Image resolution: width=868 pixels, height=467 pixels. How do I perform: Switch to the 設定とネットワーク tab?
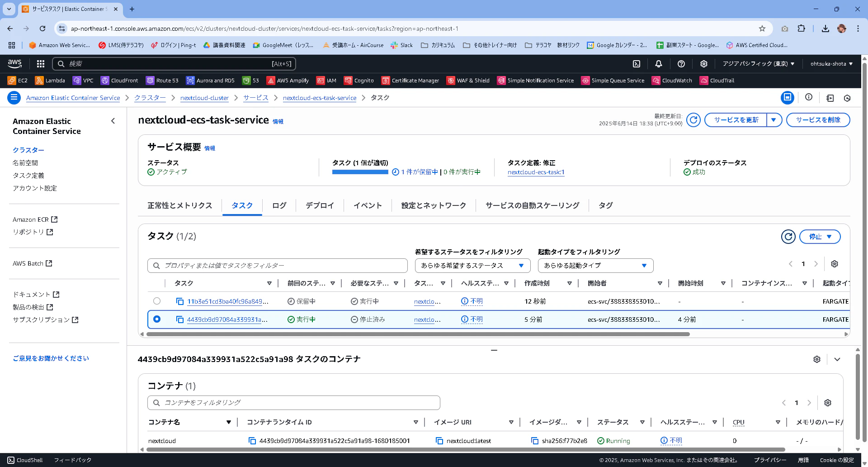click(434, 205)
